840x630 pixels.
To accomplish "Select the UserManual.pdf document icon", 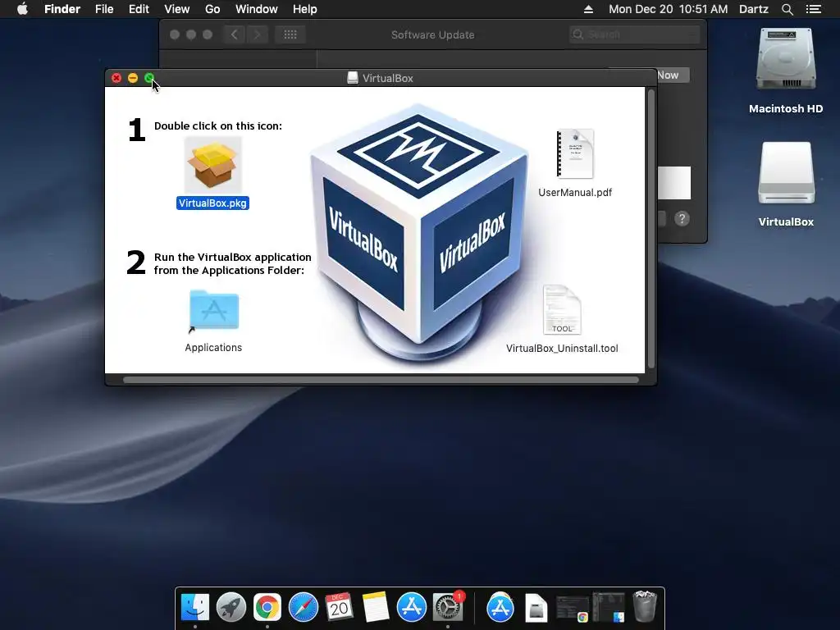I will tap(575, 153).
